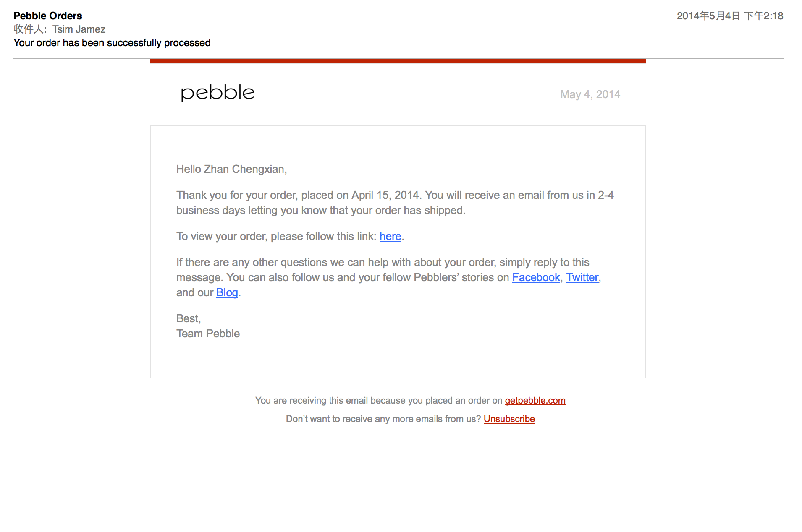Screen dimensions: 802x532
Task: Visit the Facebook link
Action: 536,277
